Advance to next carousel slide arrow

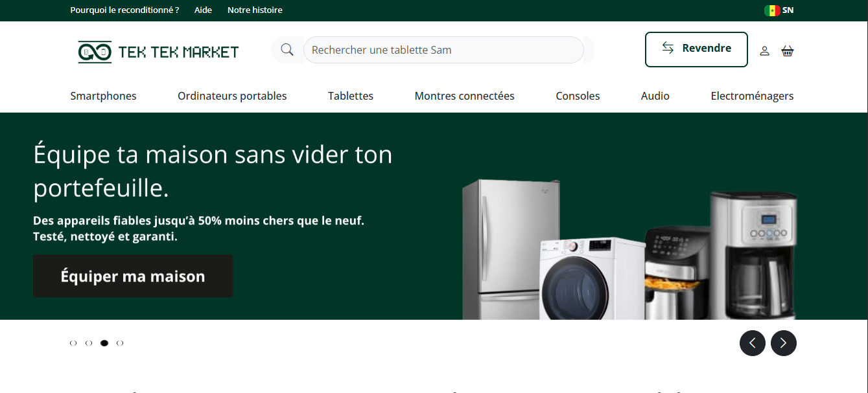tap(784, 343)
